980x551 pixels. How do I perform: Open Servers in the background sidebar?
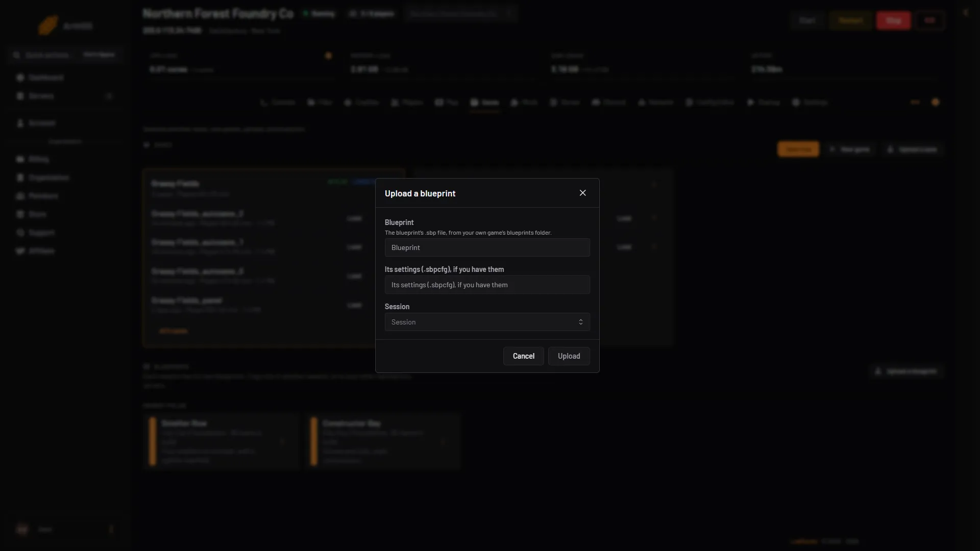pyautogui.click(x=65, y=96)
